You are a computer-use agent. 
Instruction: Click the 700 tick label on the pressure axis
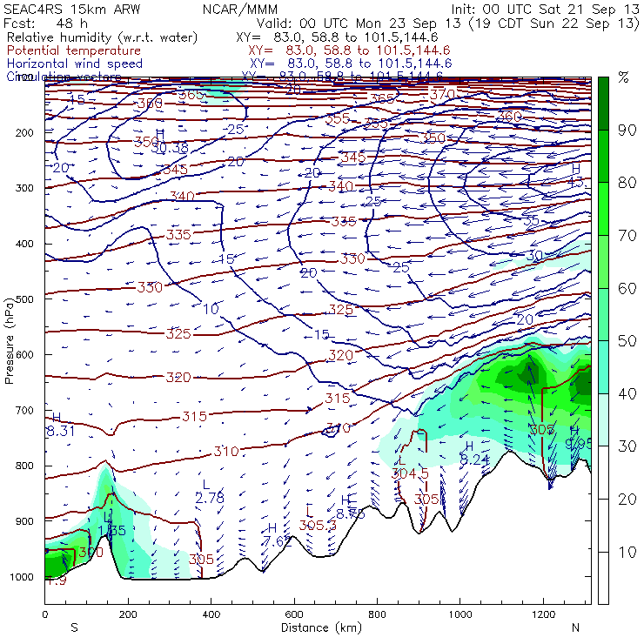point(24,410)
